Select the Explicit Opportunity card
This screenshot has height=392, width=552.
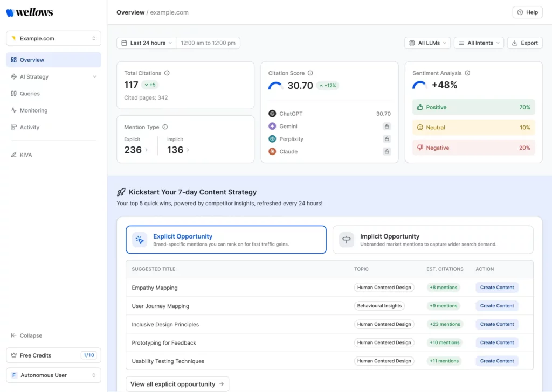[226, 239]
